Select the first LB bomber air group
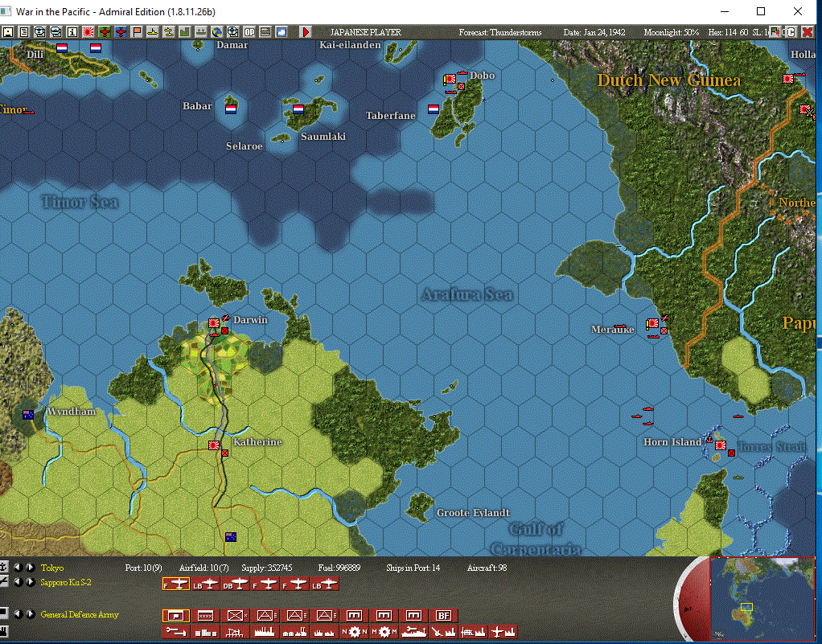The image size is (822, 644). [206, 585]
